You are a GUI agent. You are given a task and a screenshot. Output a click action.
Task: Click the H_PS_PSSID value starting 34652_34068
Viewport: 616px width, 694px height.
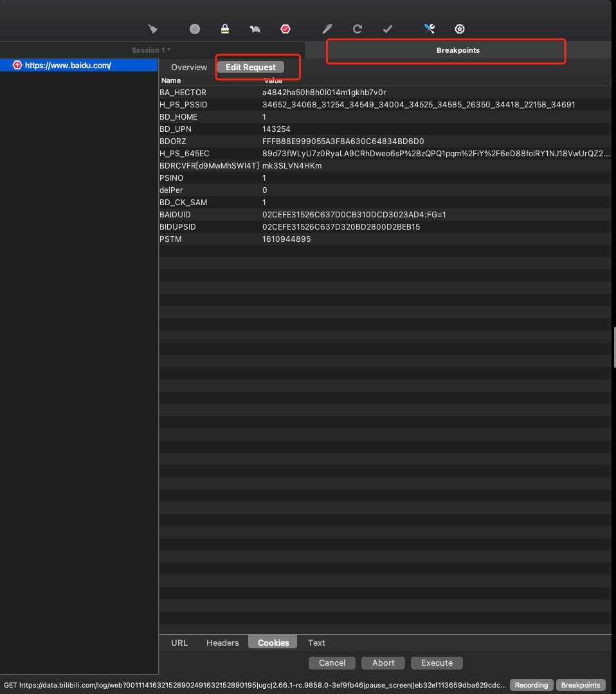(x=419, y=105)
